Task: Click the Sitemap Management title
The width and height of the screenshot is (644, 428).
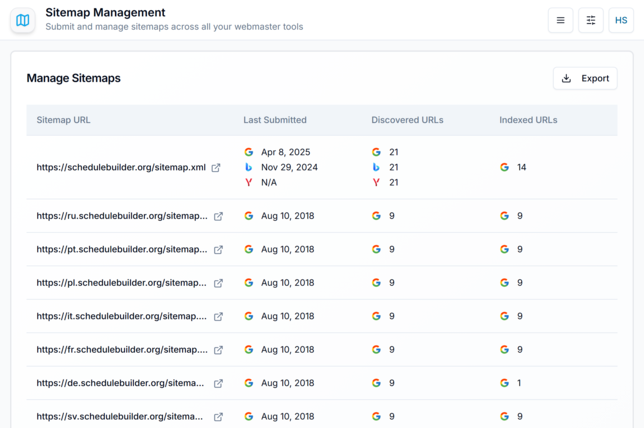Action: (105, 12)
